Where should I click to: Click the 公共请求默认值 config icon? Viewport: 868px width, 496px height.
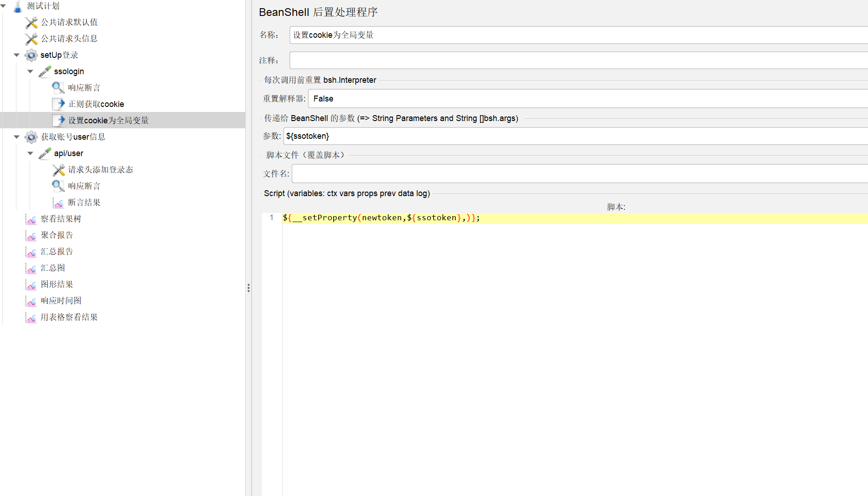(x=31, y=22)
